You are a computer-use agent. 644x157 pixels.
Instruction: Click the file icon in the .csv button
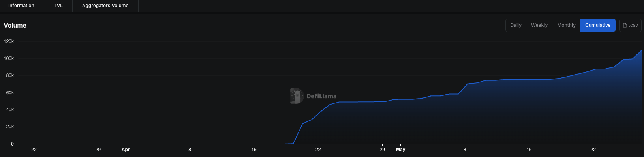pos(625,25)
